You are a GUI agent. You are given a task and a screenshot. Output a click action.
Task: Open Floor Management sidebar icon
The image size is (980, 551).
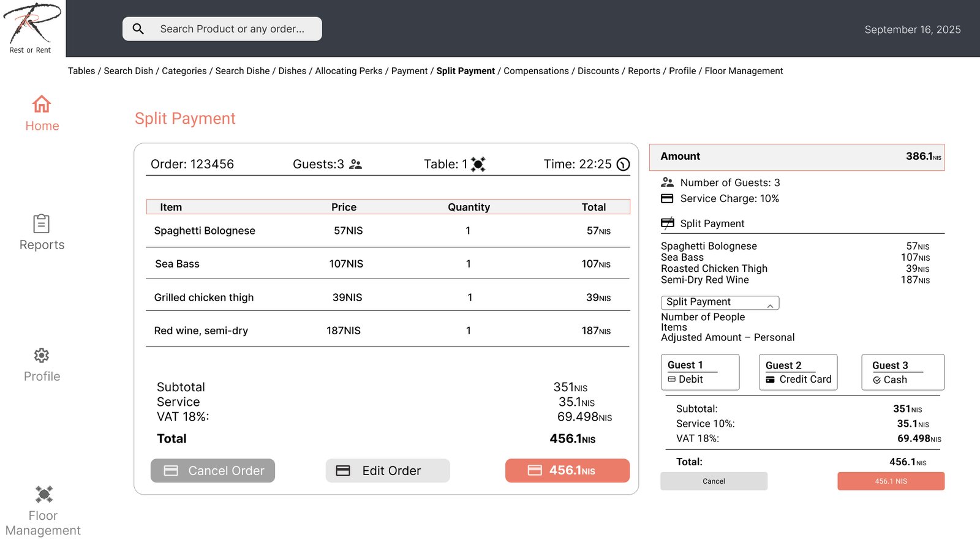tap(43, 494)
